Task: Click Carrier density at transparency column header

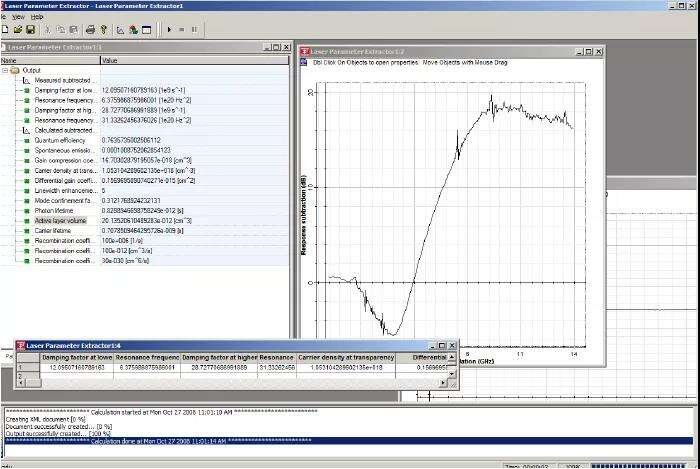Action: (346, 357)
